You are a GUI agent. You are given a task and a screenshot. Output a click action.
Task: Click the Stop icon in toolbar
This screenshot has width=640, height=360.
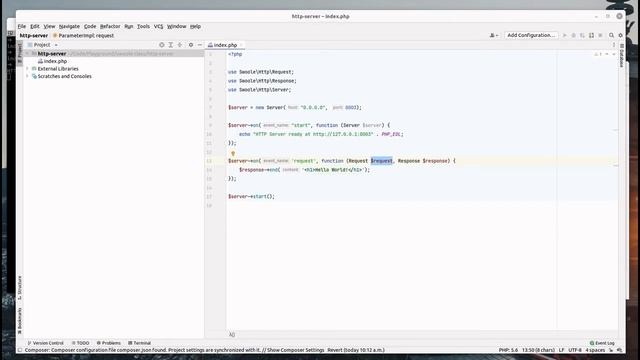pos(600,36)
